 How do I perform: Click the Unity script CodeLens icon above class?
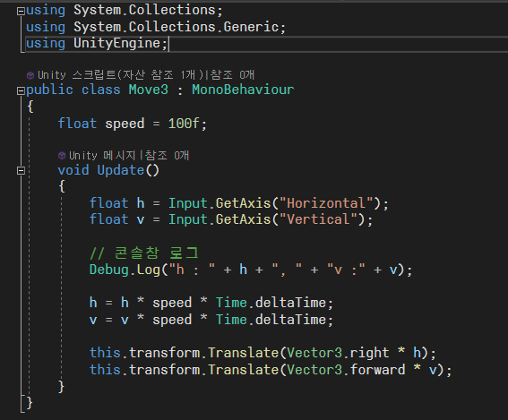[x=30, y=75]
